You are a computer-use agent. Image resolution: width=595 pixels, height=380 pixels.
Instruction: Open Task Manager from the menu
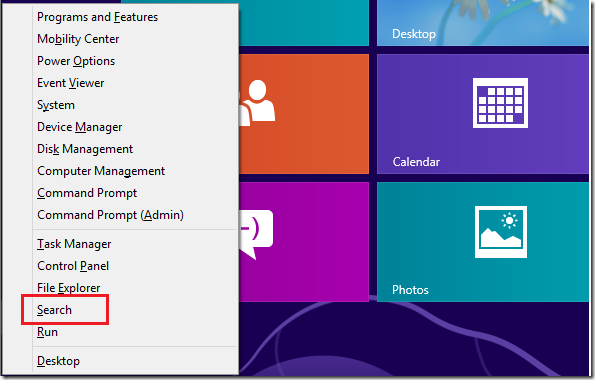[x=74, y=244]
